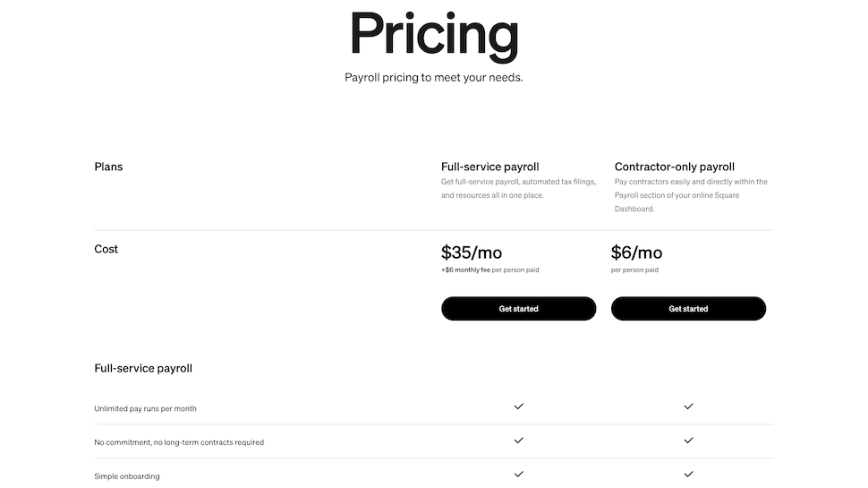Click 'No commitment, no long-term contracts required' label

pyautogui.click(x=179, y=442)
